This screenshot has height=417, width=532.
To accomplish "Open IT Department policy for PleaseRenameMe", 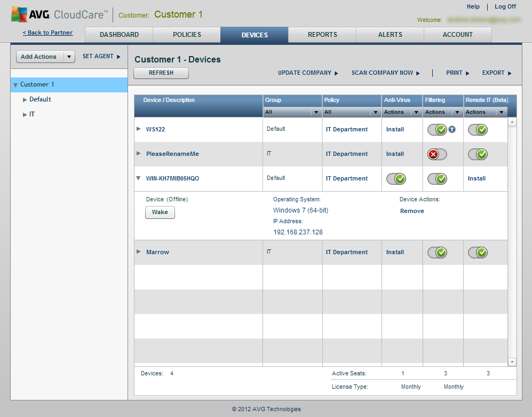I will (x=347, y=154).
